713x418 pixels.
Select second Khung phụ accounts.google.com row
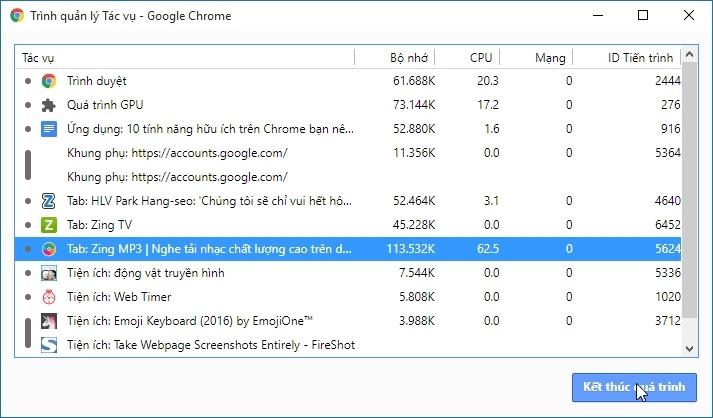tap(348, 177)
